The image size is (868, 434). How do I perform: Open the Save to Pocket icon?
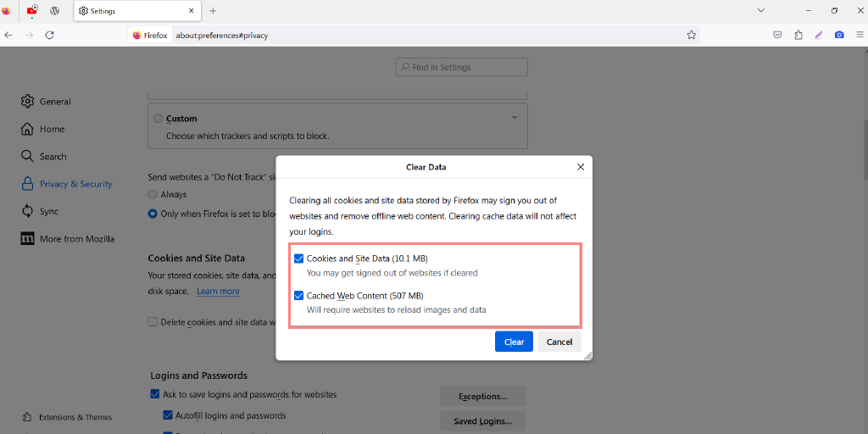777,35
